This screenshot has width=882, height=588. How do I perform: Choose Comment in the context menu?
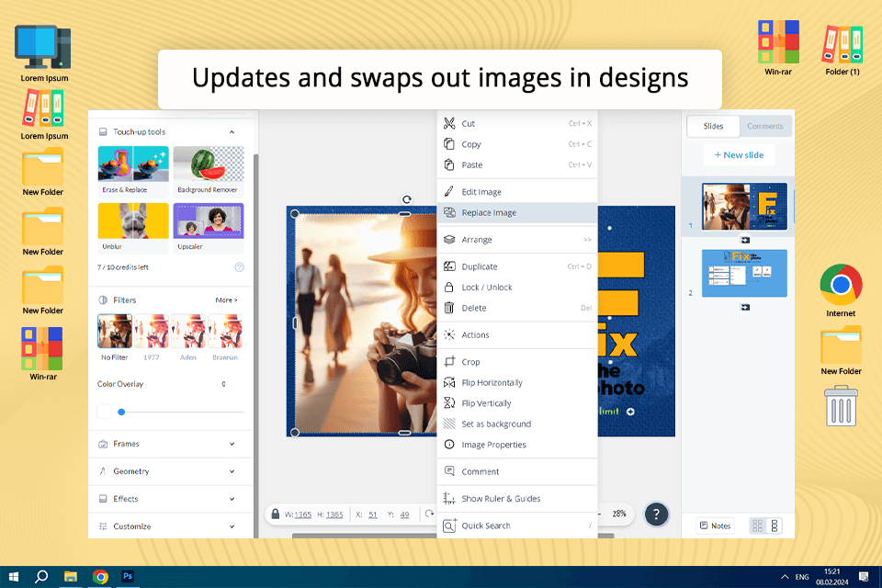click(517, 472)
